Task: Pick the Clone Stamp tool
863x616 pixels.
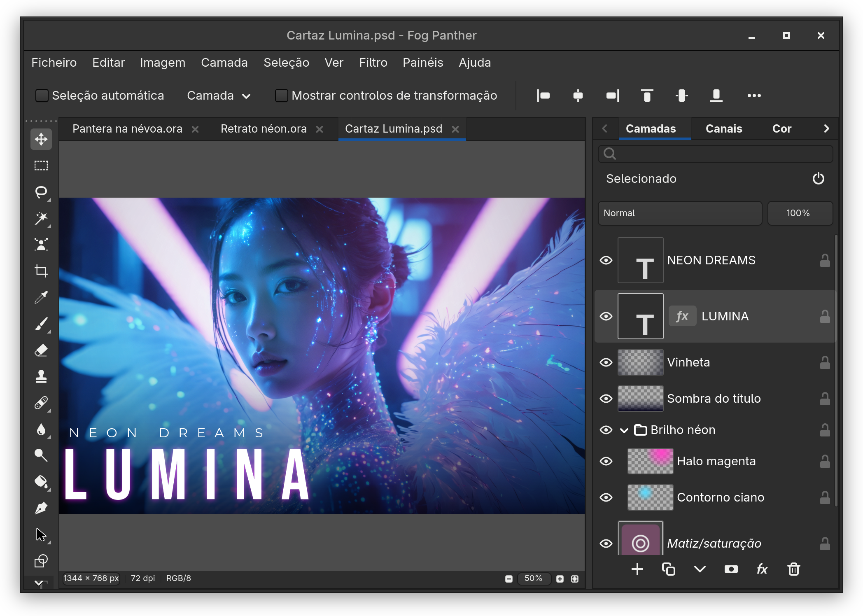Action: pyautogui.click(x=41, y=376)
